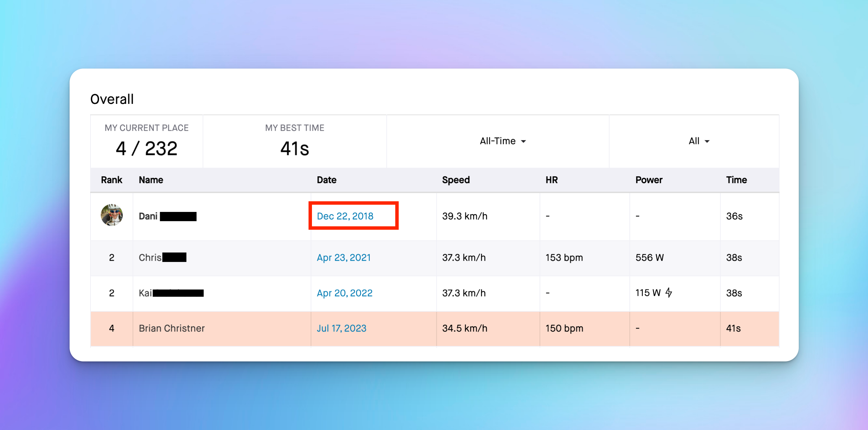
Task: Click Brian Christner's name
Action: pos(171,328)
